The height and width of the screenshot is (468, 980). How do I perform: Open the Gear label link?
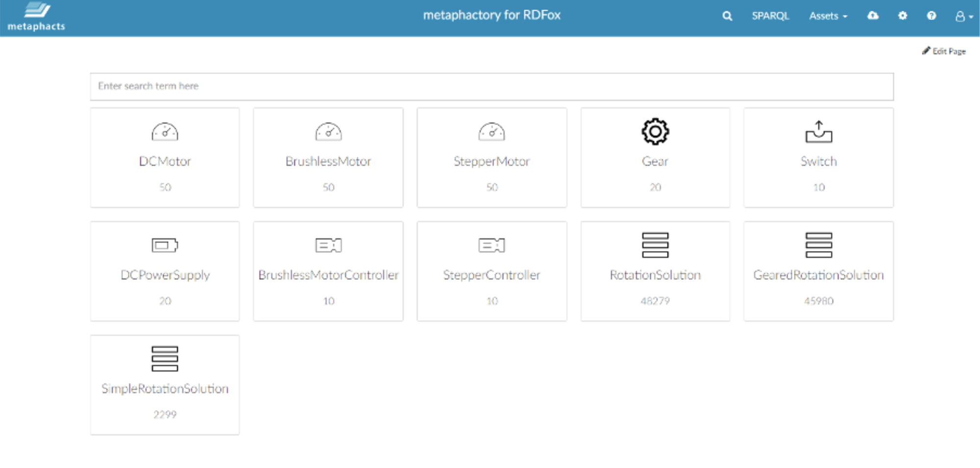655,161
